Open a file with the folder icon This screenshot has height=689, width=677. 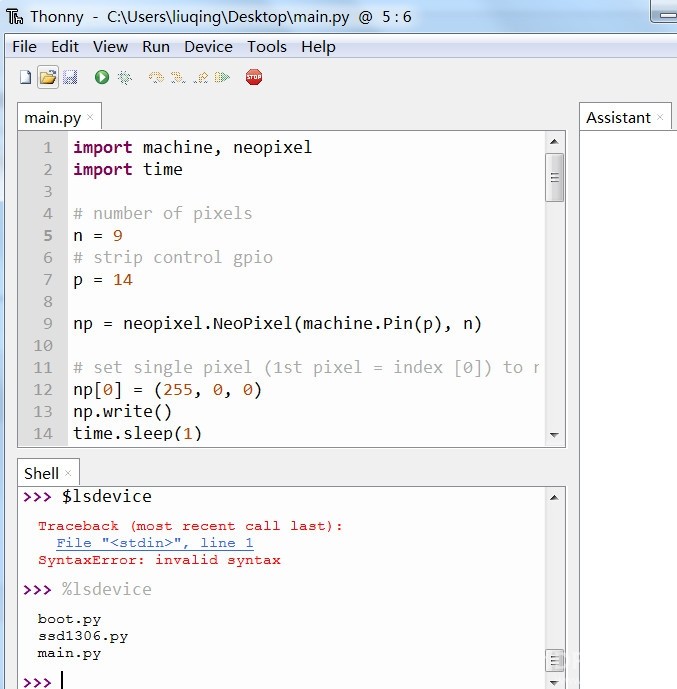pyautogui.click(x=48, y=77)
